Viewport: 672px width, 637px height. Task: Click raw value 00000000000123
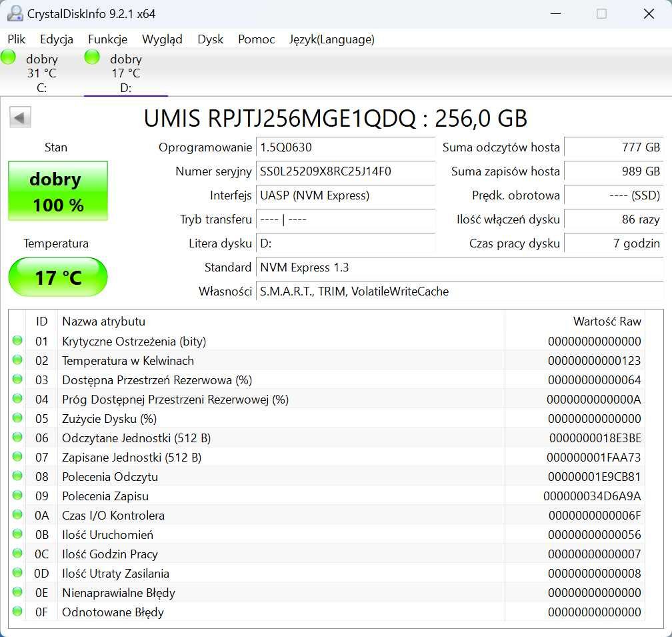(595, 360)
